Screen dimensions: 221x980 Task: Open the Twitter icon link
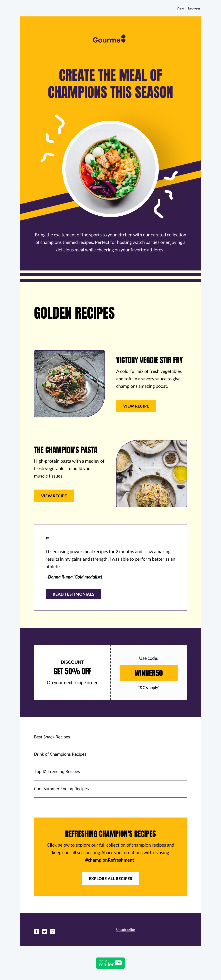coord(45,931)
